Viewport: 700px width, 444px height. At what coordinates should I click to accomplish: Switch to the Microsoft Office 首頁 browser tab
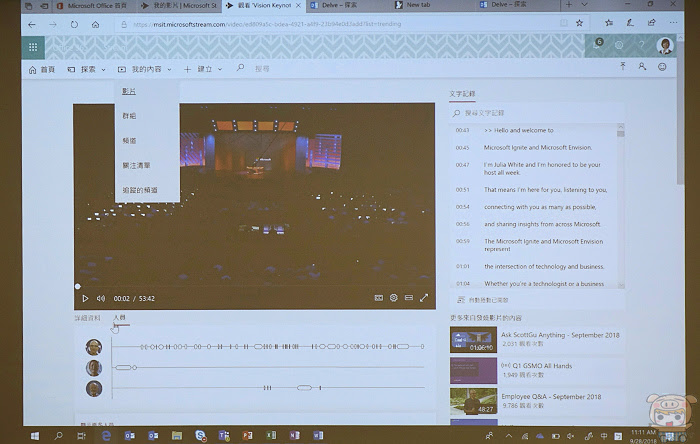[92, 5]
